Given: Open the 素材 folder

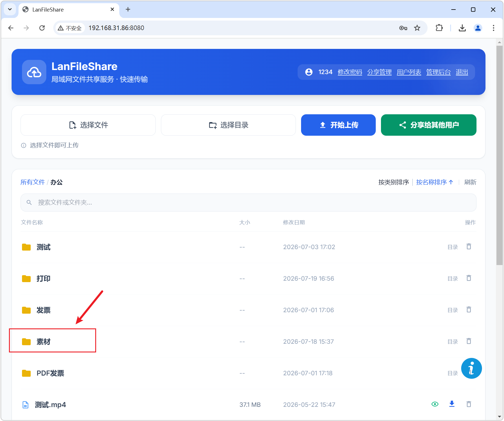Looking at the screenshot, I should click(x=43, y=342).
